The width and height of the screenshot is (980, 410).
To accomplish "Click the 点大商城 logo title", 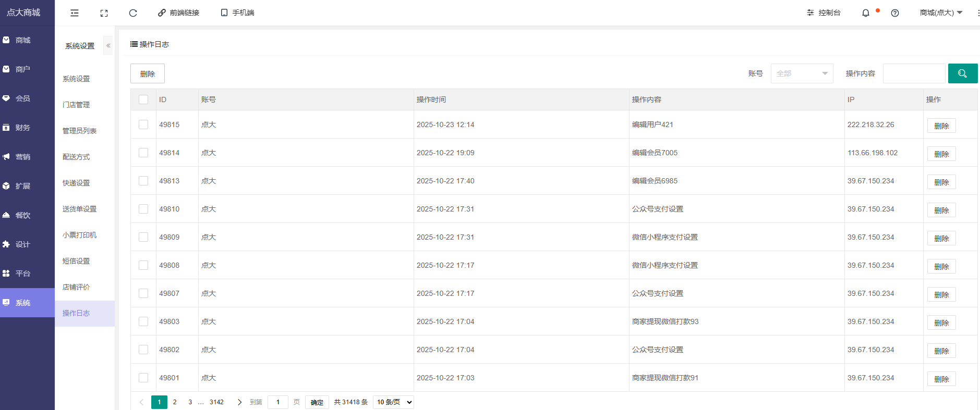I will pos(23,13).
